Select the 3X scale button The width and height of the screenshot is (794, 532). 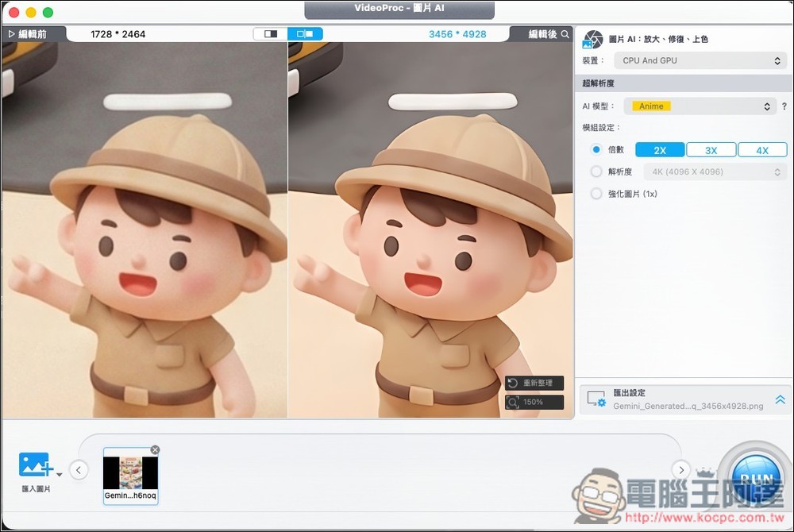click(x=711, y=149)
